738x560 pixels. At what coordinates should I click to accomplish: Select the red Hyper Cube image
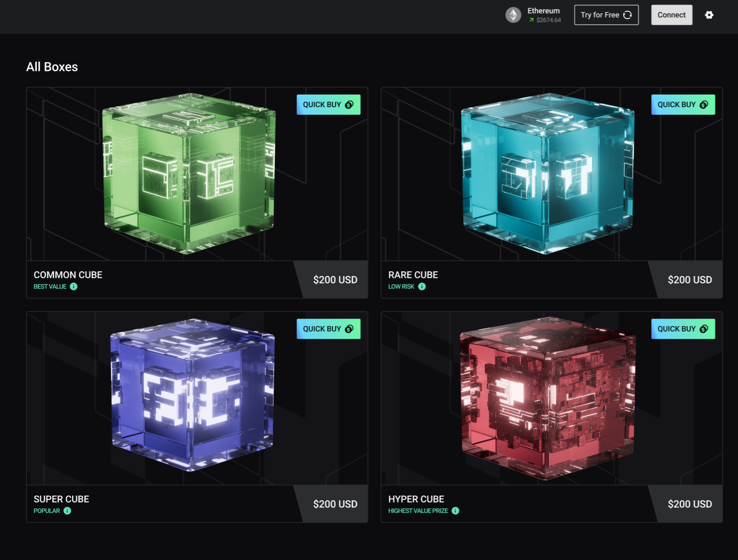[x=548, y=398]
